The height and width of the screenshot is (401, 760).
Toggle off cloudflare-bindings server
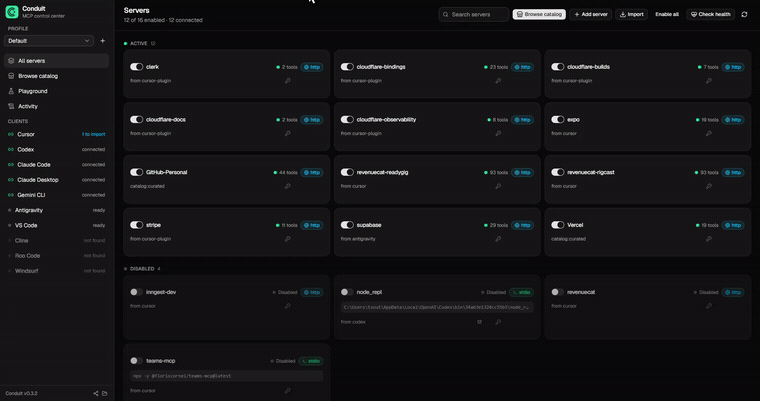[347, 67]
